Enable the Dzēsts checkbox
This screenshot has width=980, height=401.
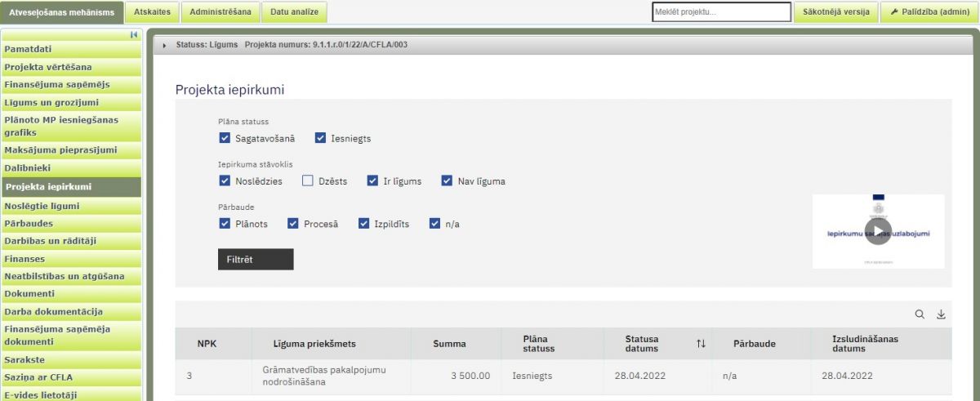pyautogui.click(x=308, y=180)
